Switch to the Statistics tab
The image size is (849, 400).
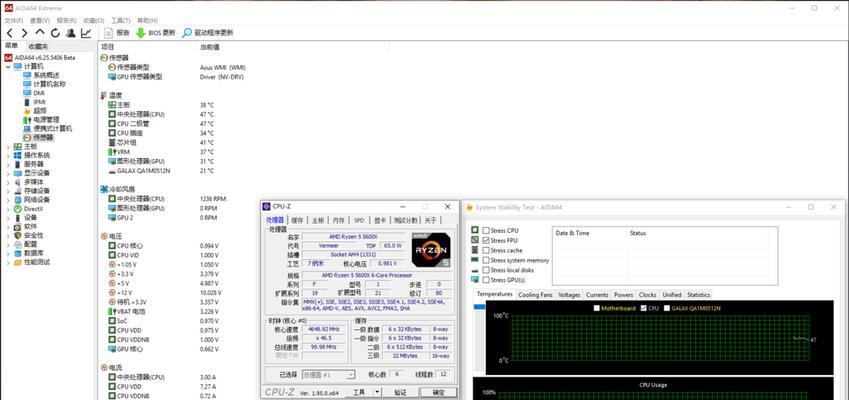click(698, 295)
